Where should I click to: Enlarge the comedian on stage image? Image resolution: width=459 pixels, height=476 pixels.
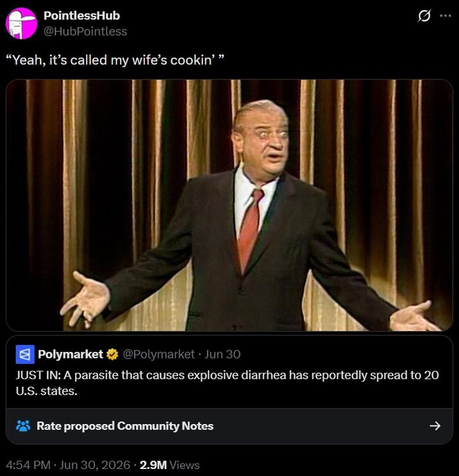[x=229, y=205]
